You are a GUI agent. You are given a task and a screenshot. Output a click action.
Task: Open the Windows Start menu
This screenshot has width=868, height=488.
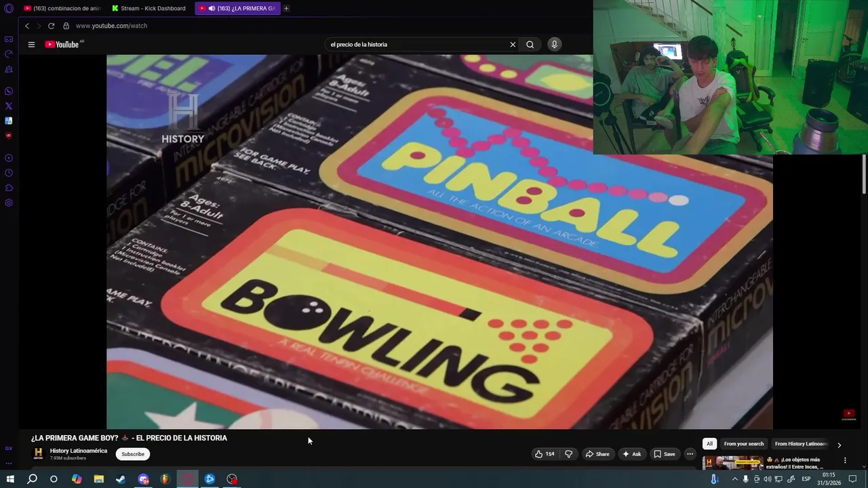(10, 479)
